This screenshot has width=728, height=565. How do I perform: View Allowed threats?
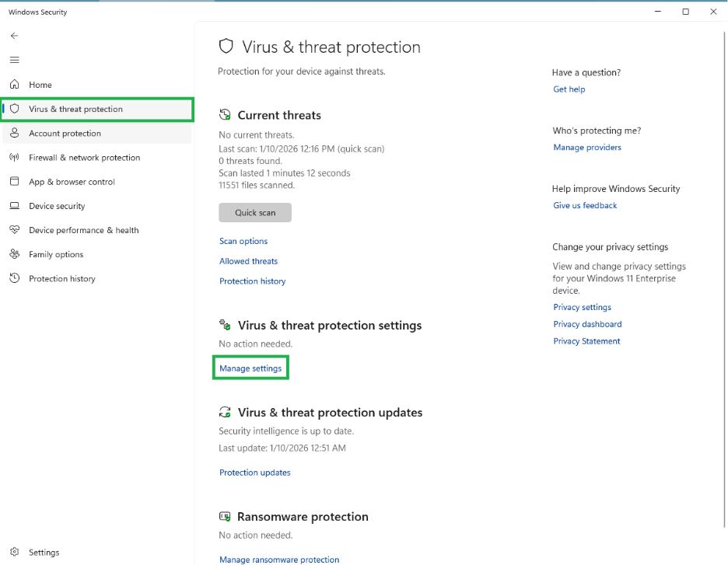[248, 261]
